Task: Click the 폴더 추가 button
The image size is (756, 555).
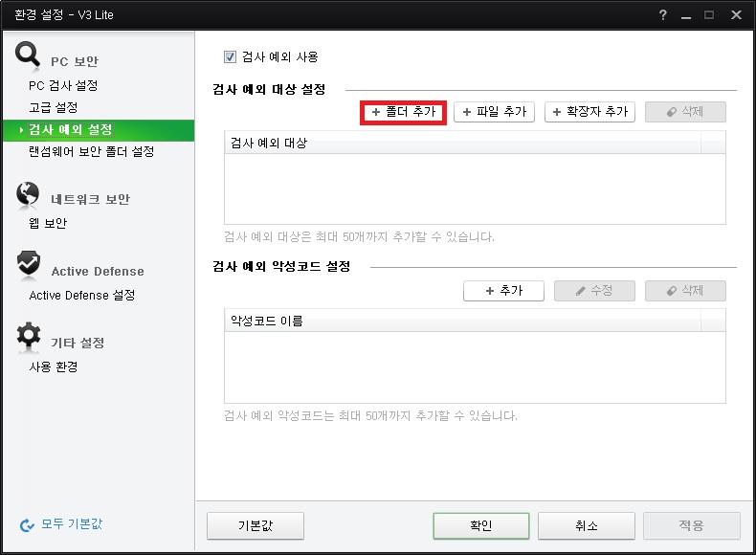Action: coord(403,112)
